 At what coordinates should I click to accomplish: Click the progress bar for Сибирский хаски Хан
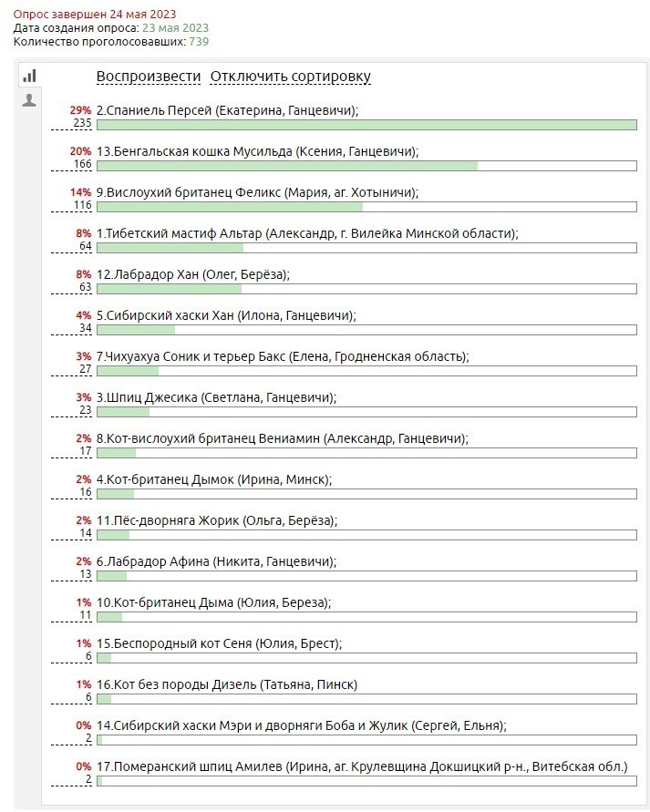click(366, 329)
